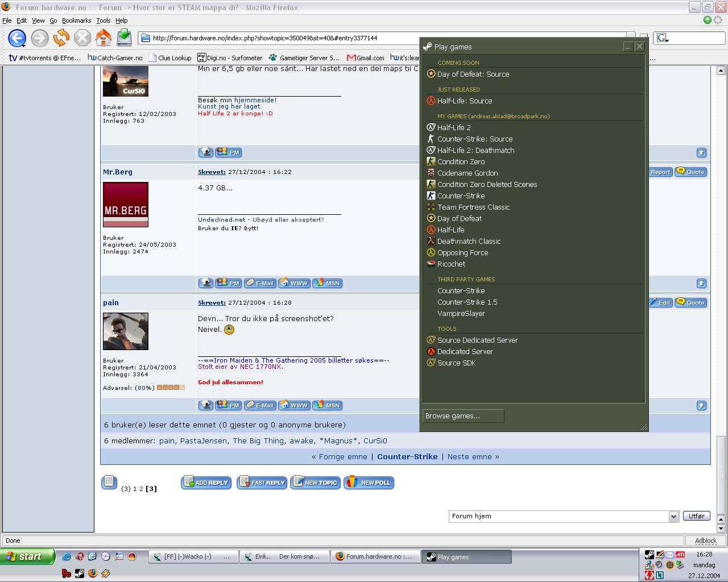The width and height of the screenshot is (728, 582).
Task: Click the Adblock status bar button
Action: pos(706,541)
